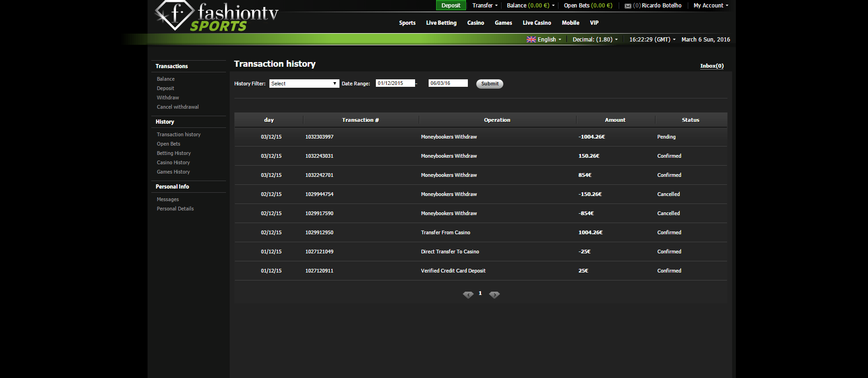The height and width of the screenshot is (378, 868).
Task: Open Cancel withdrawal in the sidebar
Action: pos(177,107)
